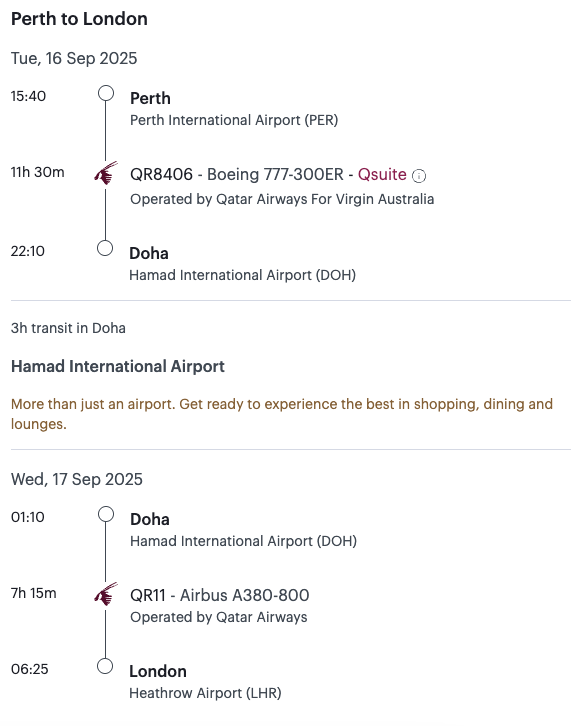The width and height of the screenshot is (576, 726).
Task: Click the Doha departure timeline circle at 01:10
Action: pos(106,514)
